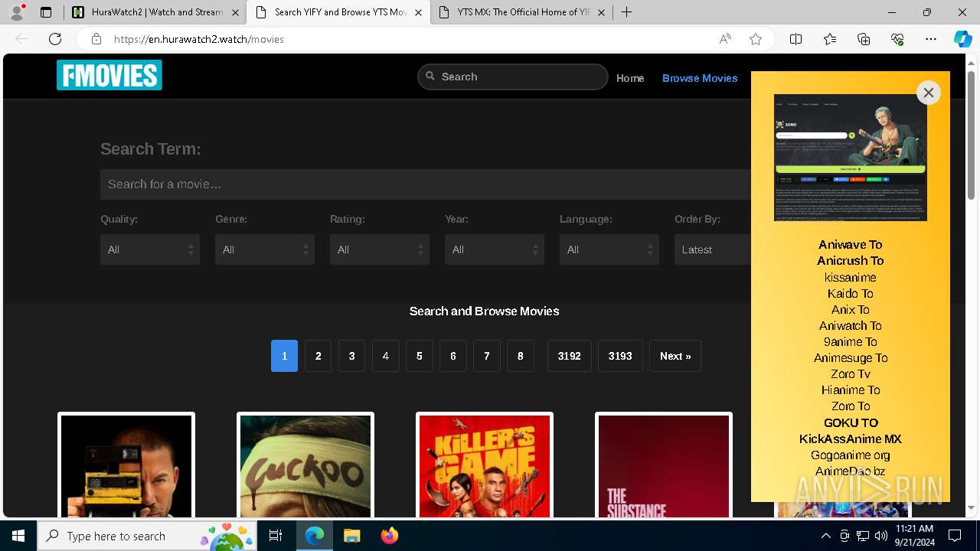
Task: Open network icon in system tray
Action: coord(862,536)
